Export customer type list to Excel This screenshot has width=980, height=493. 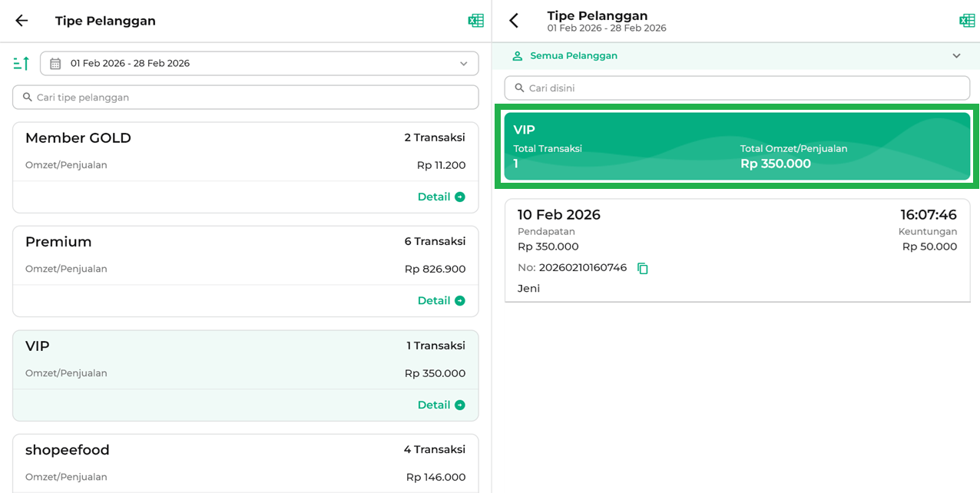pyautogui.click(x=475, y=21)
